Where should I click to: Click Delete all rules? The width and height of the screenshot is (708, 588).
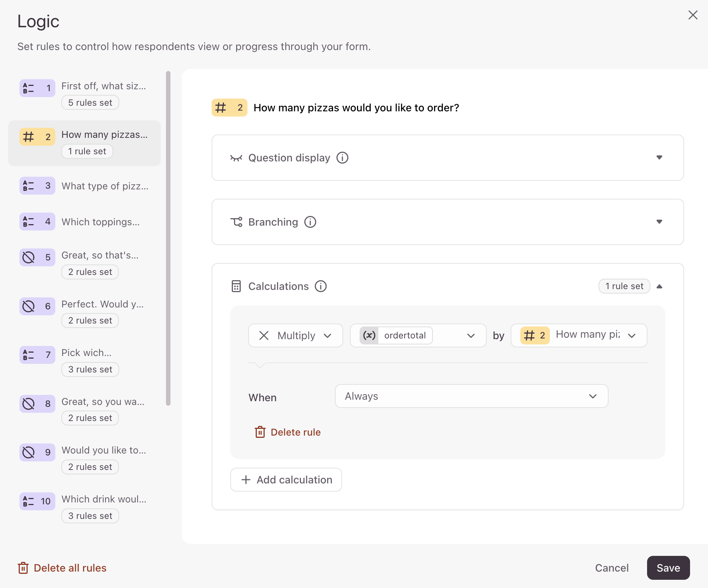62,568
